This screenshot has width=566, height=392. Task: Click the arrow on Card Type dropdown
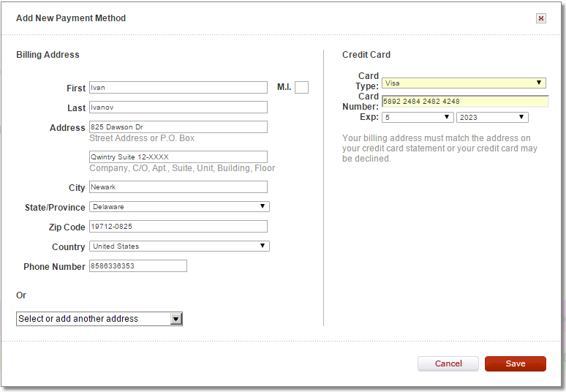tap(539, 83)
